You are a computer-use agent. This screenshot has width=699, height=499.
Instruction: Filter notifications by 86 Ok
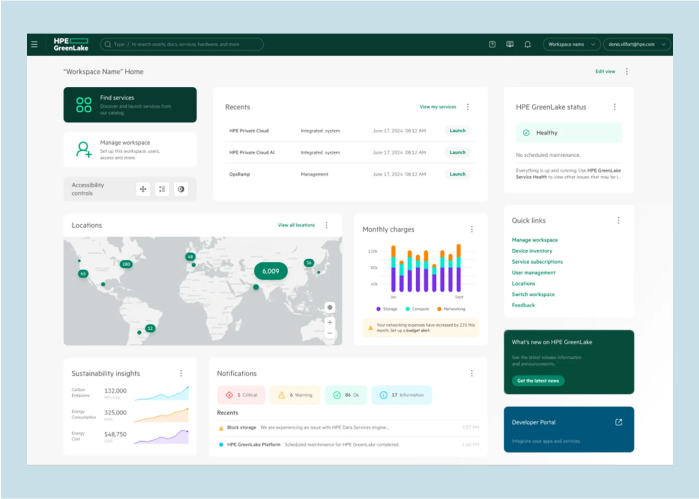pyautogui.click(x=346, y=395)
